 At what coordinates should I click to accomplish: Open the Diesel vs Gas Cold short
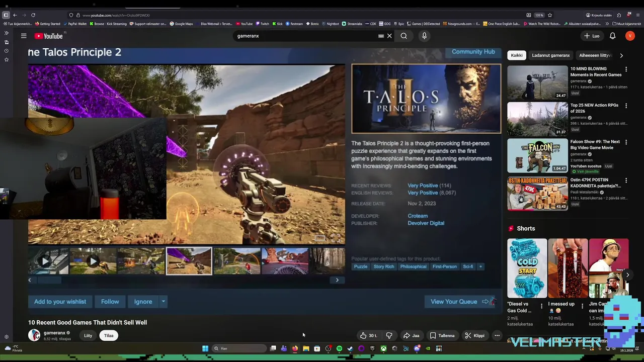tap(527, 268)
